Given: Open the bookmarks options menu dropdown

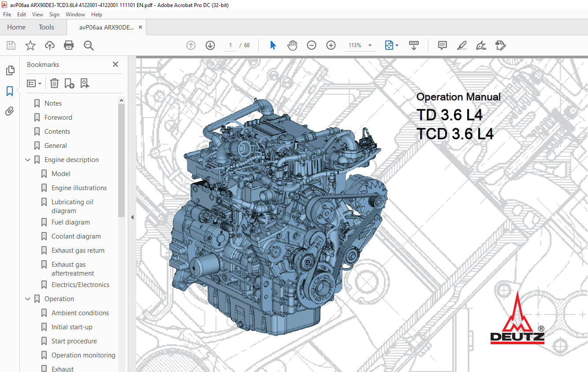Looking at the screenshot, I should tap(34, 83).
